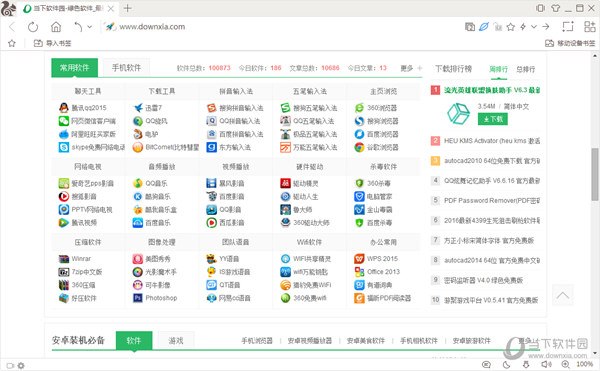Click 导入书签 on bookmarks bar
Screen dimensions: 600x371
(52, 43)
